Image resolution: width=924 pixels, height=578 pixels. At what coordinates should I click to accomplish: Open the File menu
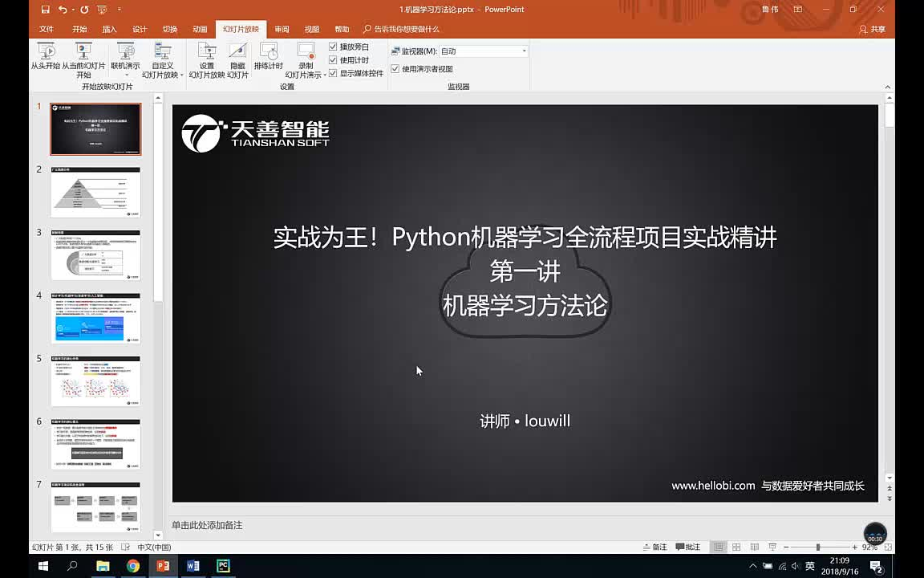(46, 29)
